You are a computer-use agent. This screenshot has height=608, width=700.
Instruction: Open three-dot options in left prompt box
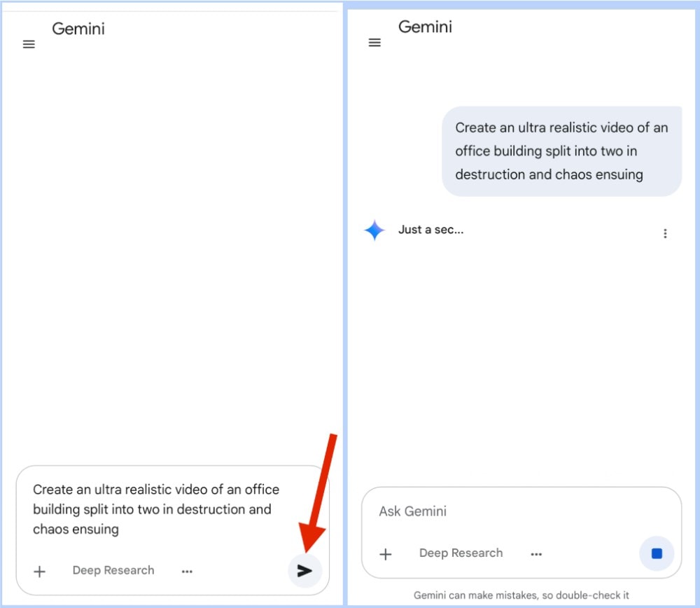click(187, 572)
